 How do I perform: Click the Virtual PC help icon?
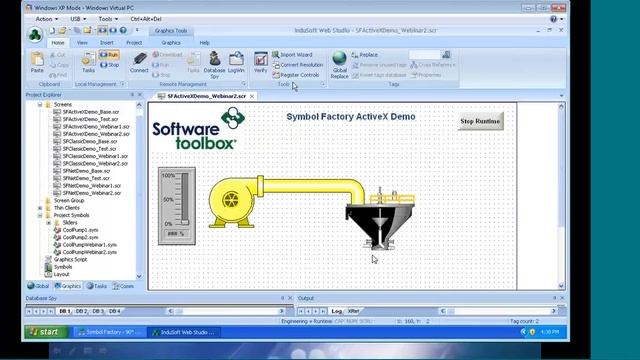coord(553,19)
